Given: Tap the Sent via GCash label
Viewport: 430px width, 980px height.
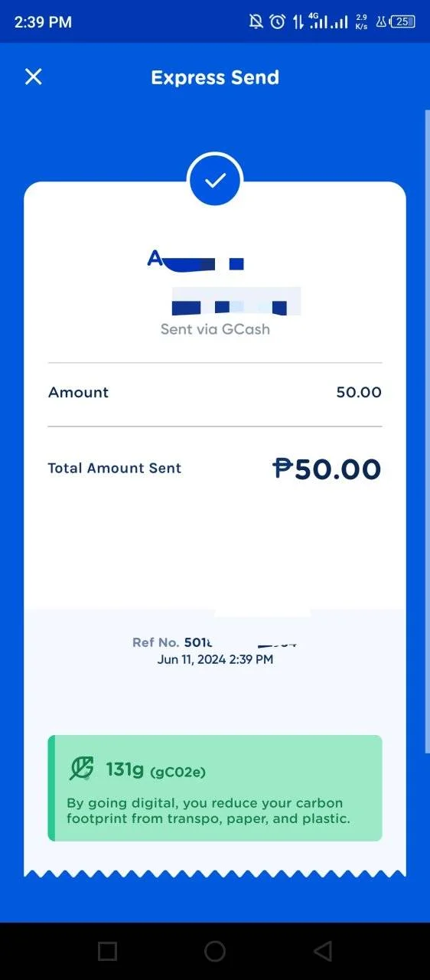Looking at the screenshot, I should pos(215,329).
